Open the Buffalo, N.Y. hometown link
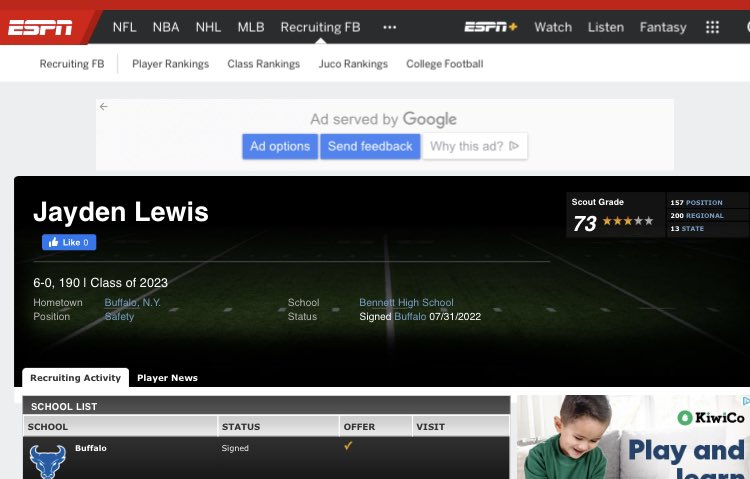The width and height of the screenshot is (750, 479). pyautogui.click(x=132, y=302)
